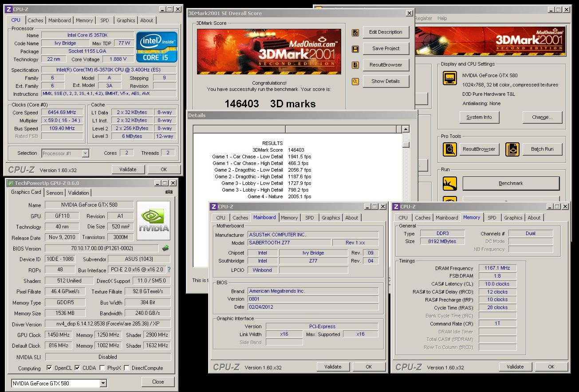Click the Mainboard Model field SABERTOOTH Z77
This screenshot has width=579, height=392.
click(289, 243)
